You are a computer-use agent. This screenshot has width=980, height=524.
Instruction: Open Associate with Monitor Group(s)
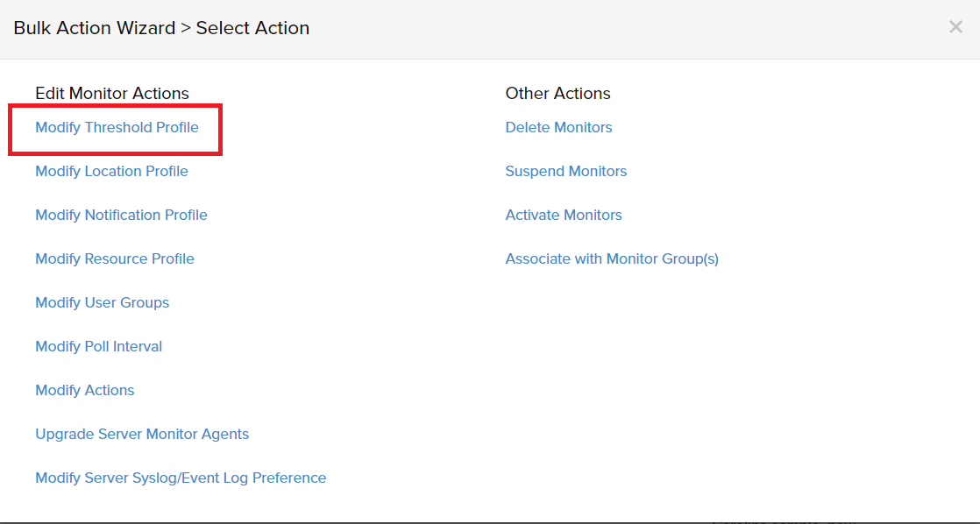pos(611,259)
